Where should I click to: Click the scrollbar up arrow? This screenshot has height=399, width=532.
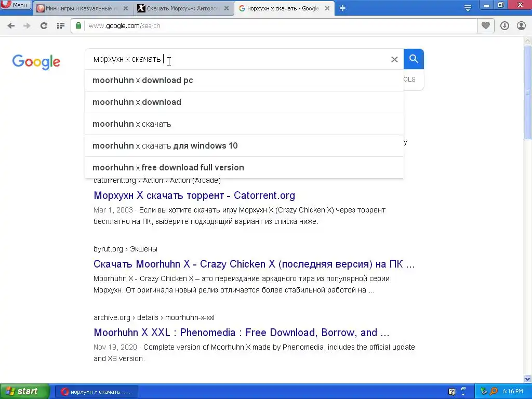pyautogui.click(x=528, y=41)
